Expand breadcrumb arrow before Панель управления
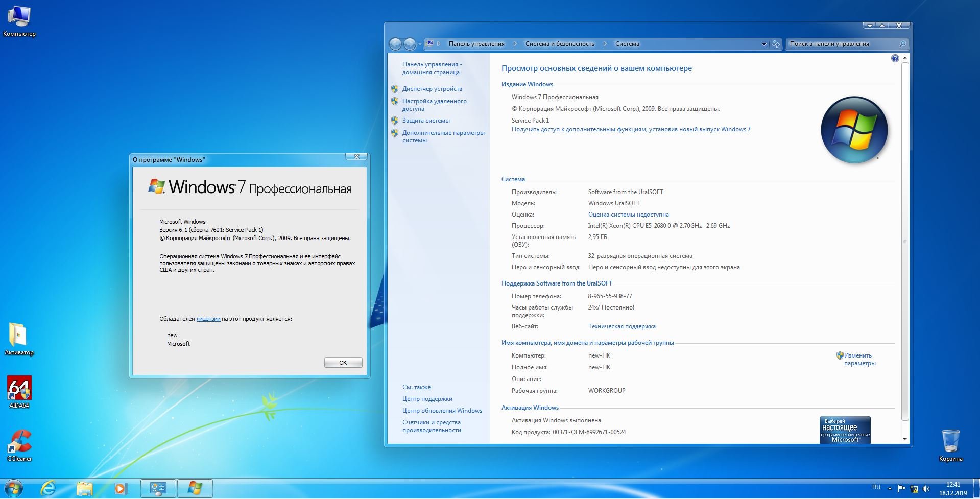 coord(439,44)
